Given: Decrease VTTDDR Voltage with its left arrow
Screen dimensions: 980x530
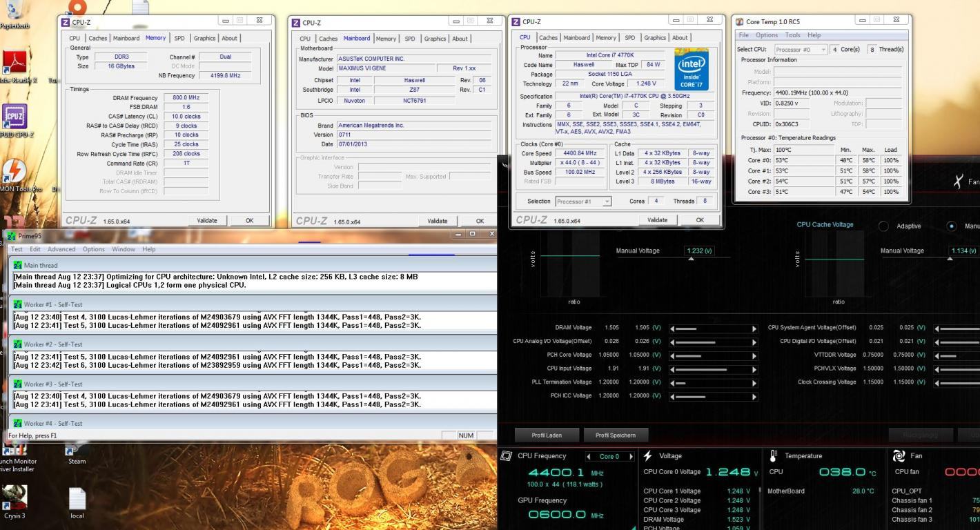Looking at the screenshot, I should pyautogui.click(x=937, y=355).
